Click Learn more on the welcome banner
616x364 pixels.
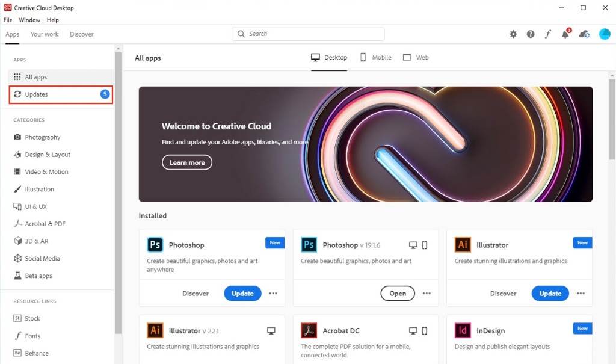click(x=187, y=162)
